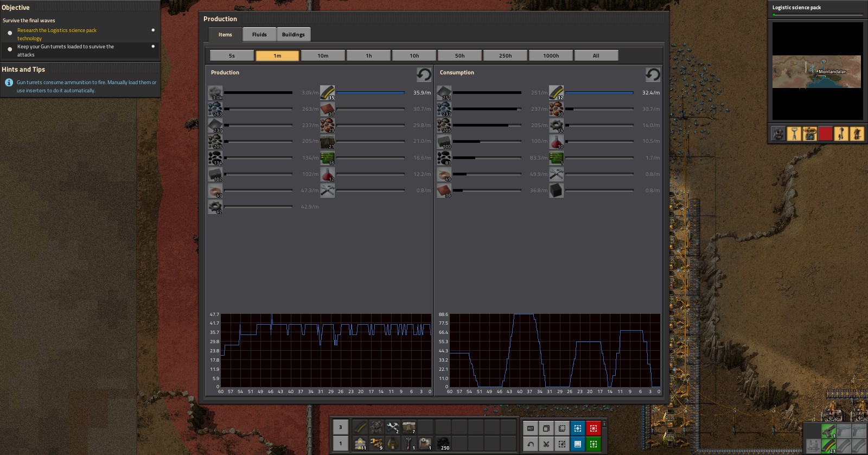Click the electronic circuit icon in Production
Viewport: 868px width, 455px height.
tap(327, 158)
